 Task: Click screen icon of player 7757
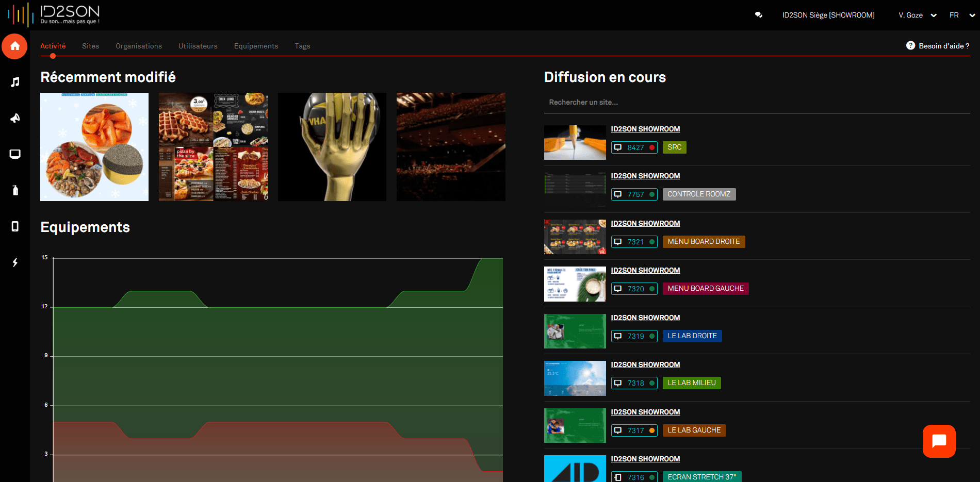(x=617, y=194)
